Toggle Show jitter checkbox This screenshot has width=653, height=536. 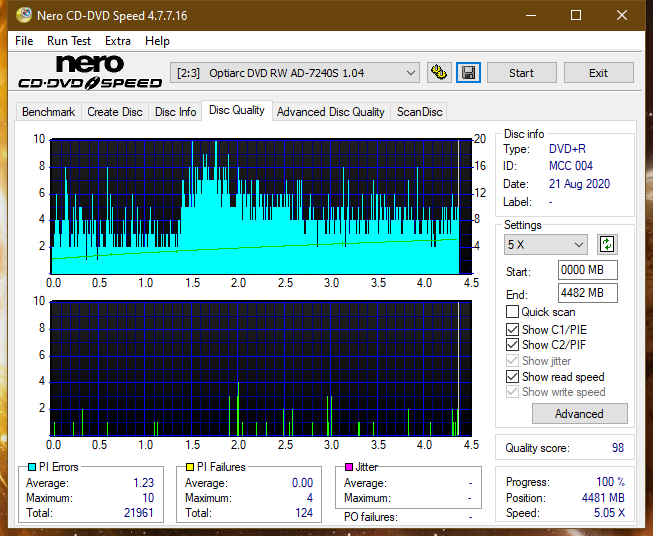[512, 361]
